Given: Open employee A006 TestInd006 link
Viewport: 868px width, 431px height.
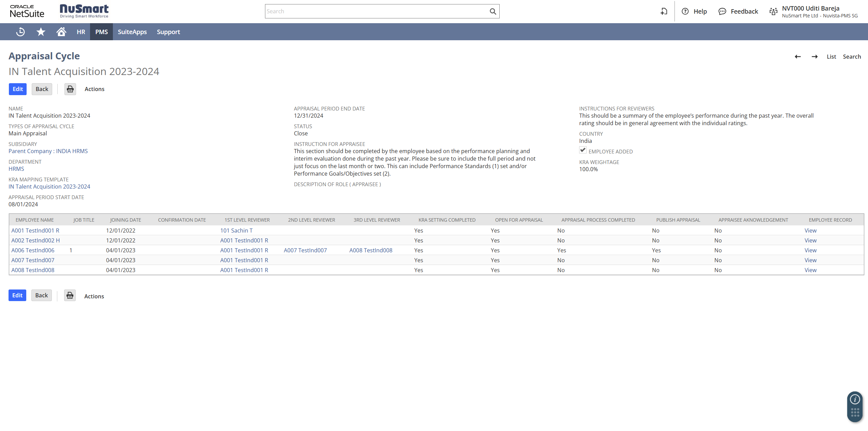Looking at the screenshot, I should (x=33, y=250).
